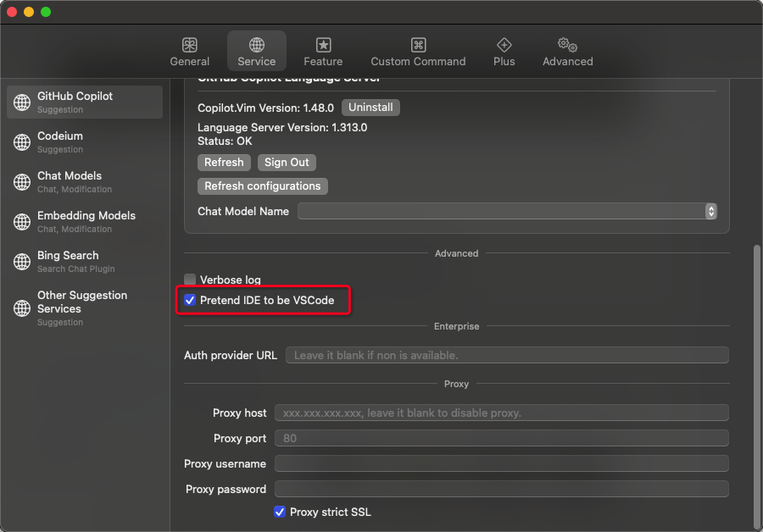Click the globe icon beside Codeium

(x=22, y=142)
